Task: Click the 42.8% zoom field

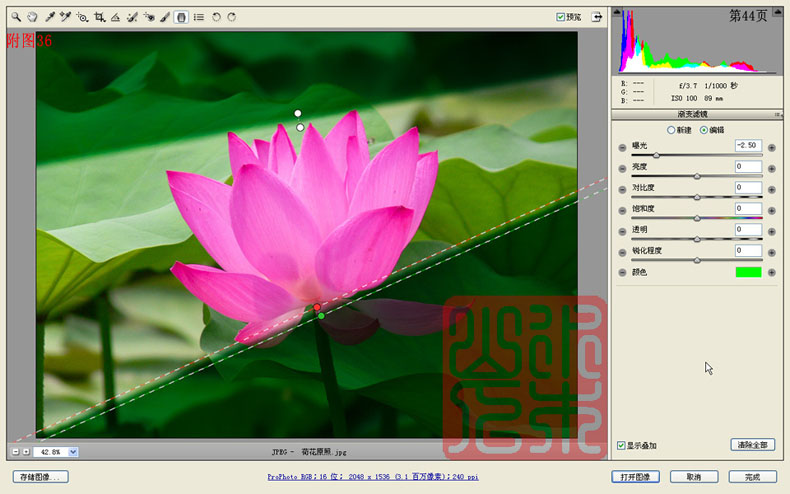Action: coord(51,452)
